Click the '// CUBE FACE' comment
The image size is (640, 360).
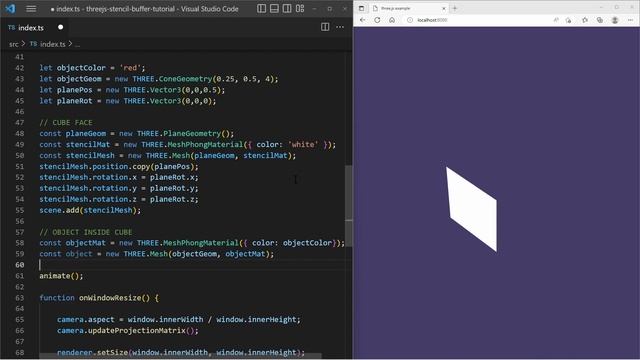coord(66,122)
